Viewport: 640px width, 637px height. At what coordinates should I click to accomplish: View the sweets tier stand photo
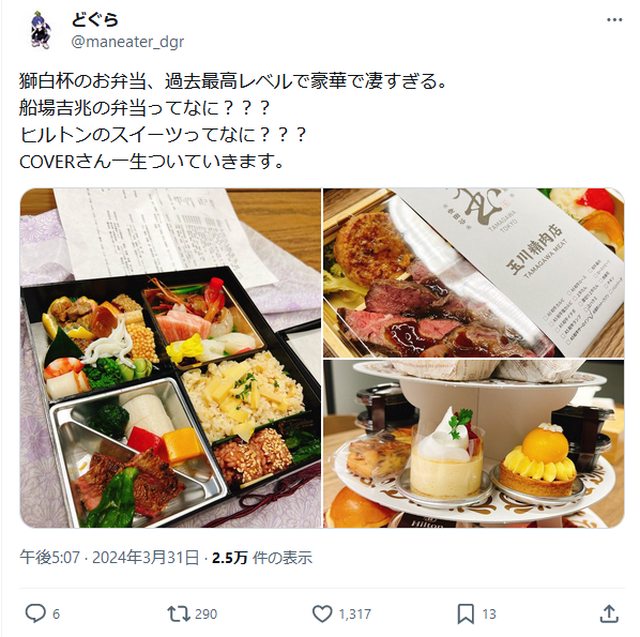(x=473, y=444)
